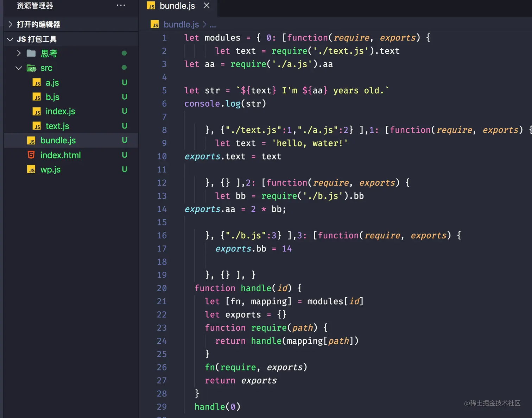Click the untracked U badge beside a.js

click(x=124, y=82)
